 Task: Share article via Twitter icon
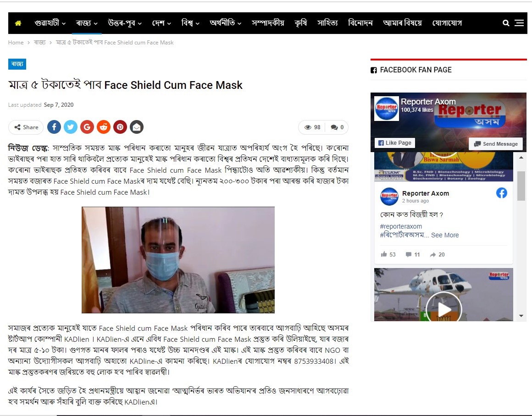[71, 127]
